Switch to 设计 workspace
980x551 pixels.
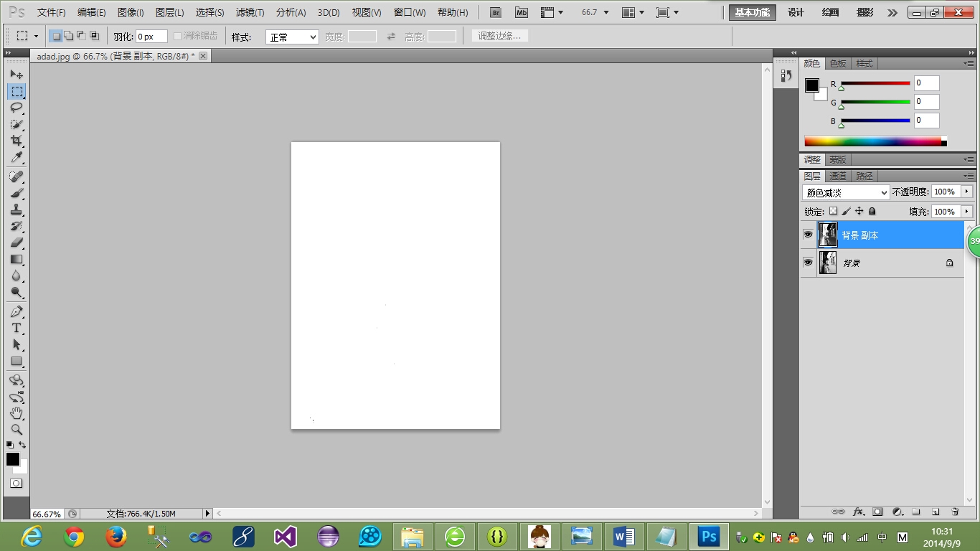coord(796,12)
